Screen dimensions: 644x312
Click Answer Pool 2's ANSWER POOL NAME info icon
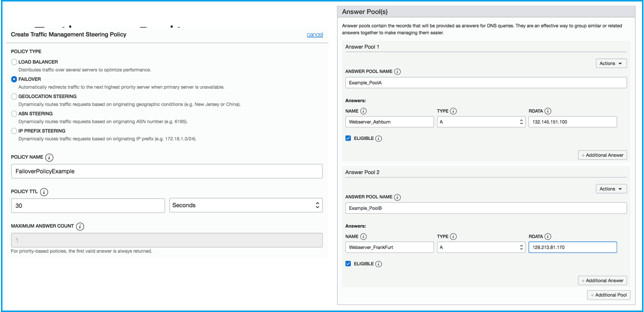(397, 197)
